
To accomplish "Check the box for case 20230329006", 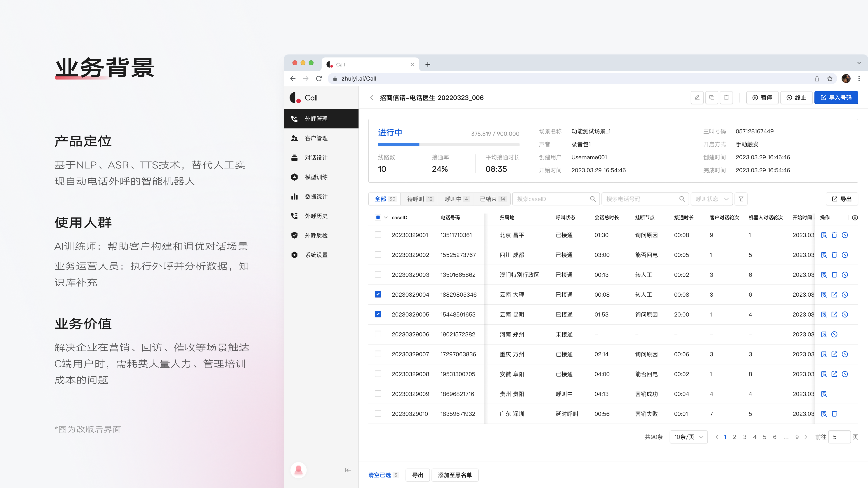I will pyautogui.click(x=378, y=334).
